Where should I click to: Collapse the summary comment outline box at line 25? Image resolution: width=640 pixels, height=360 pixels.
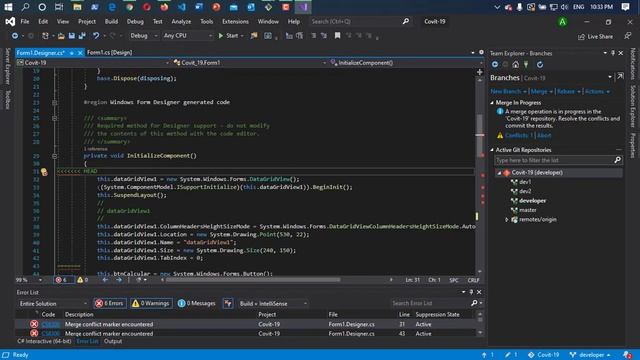coord(54,118)
